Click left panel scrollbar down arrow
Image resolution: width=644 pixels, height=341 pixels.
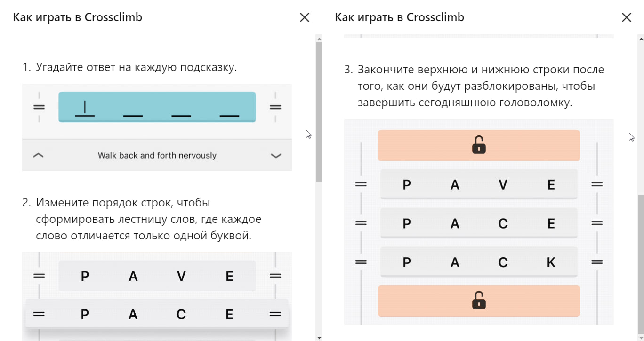point(319,338)
